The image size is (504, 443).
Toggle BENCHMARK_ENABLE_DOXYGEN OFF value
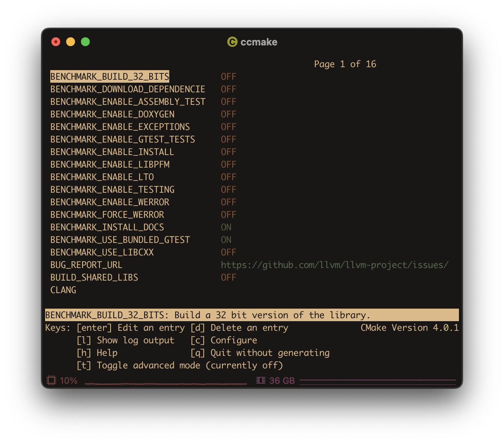[x=228, y=114]
